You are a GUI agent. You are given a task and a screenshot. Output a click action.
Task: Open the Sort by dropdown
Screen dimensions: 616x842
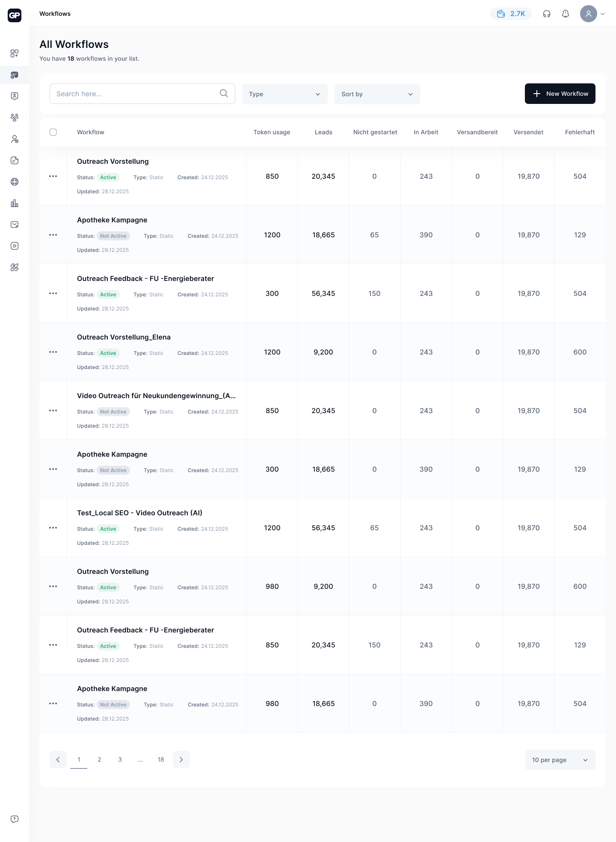click(x=377, y=94)
